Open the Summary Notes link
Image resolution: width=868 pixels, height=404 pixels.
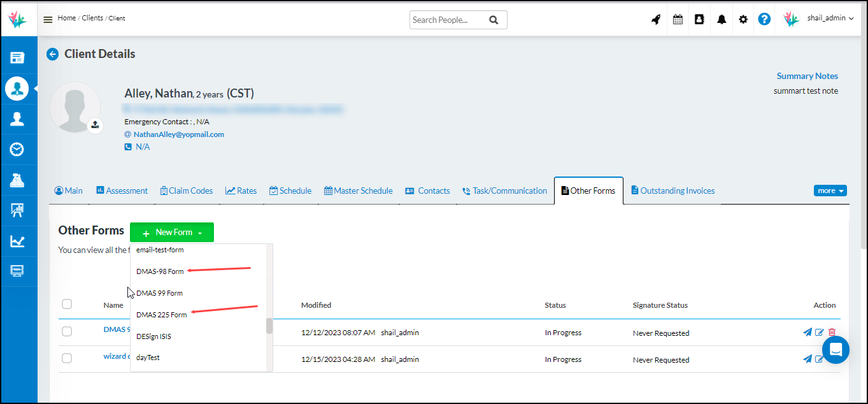click(807, 76)
